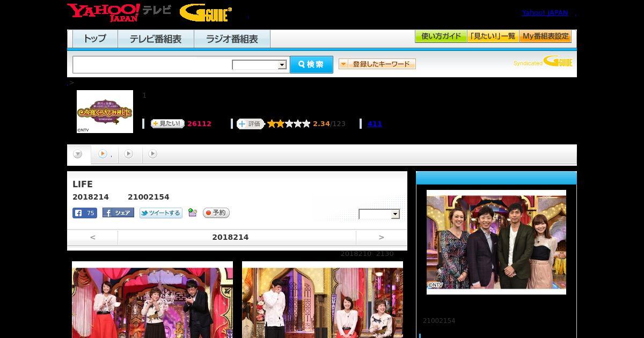Screen dimensions: 644x338
Task: Open the 使い方ガイド button
Action: pyautogui.click(x=441, y=36)
